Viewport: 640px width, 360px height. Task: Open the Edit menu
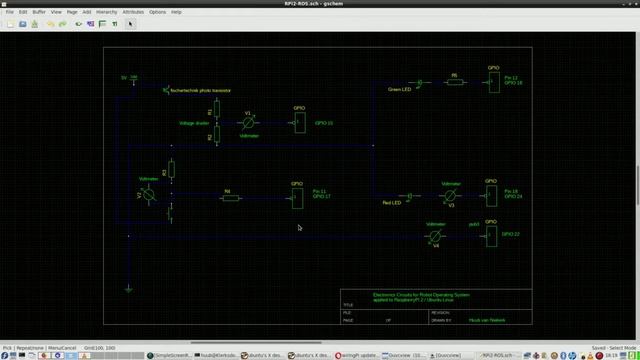[23, 12]
